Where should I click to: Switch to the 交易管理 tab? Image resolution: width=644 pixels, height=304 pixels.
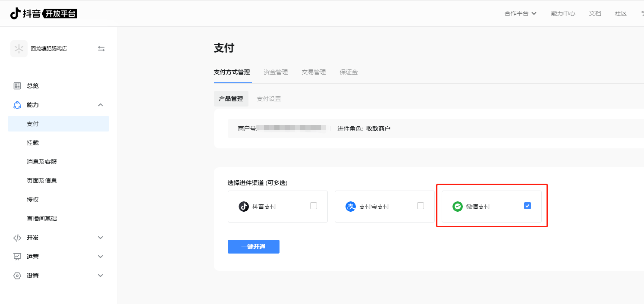point(314,72)
